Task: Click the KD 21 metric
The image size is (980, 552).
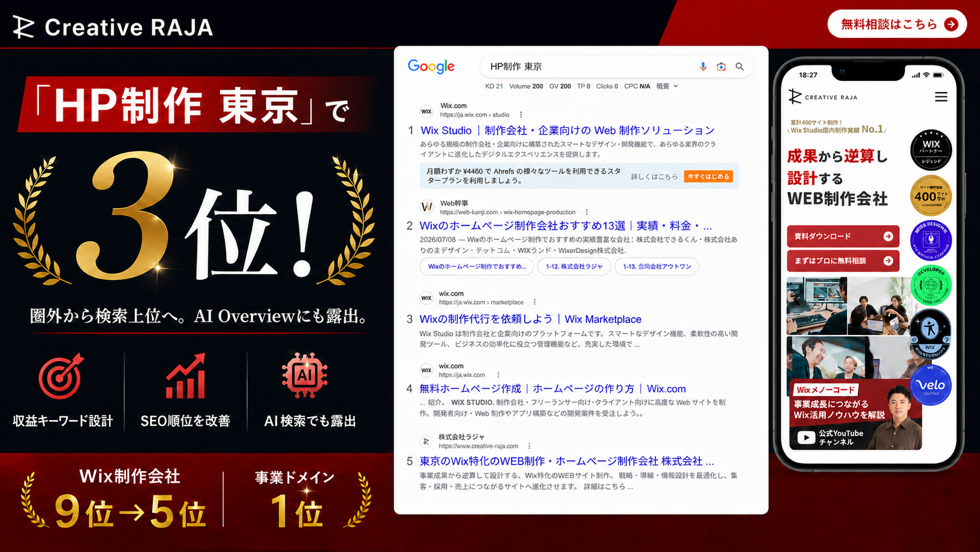Action: (494, 86)
